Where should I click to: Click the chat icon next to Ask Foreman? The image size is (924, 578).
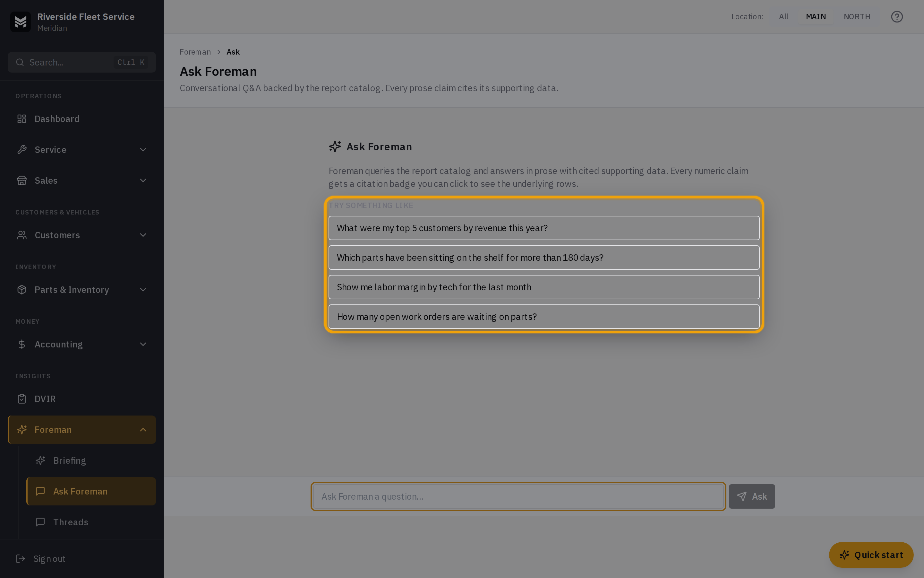[40, 491]
